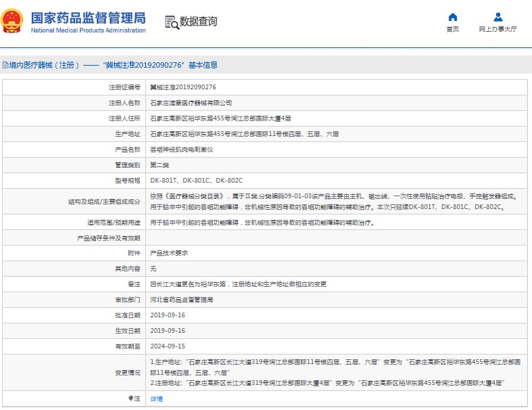Click the bullet icon beside 注

[130, 398]
